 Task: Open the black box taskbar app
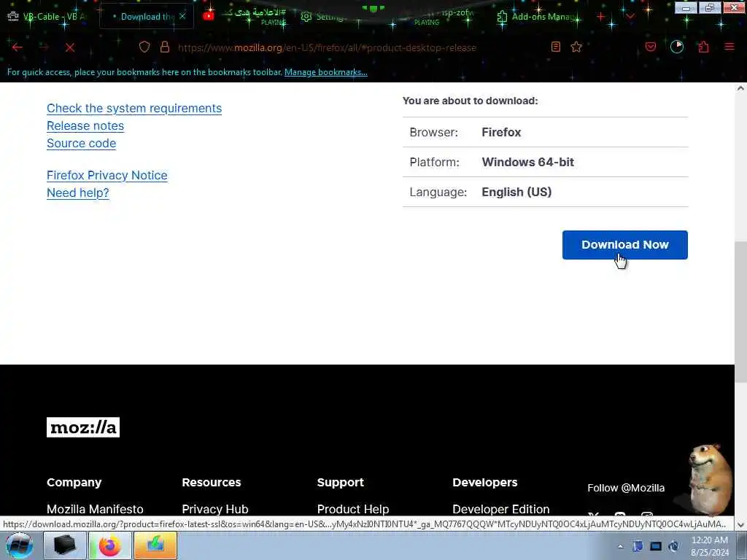(65, 545)
